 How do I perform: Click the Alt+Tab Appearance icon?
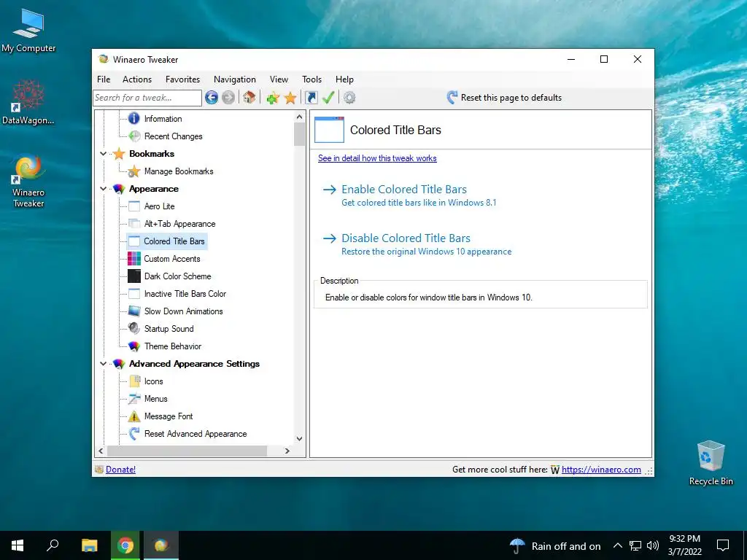[x=134, y=224]
